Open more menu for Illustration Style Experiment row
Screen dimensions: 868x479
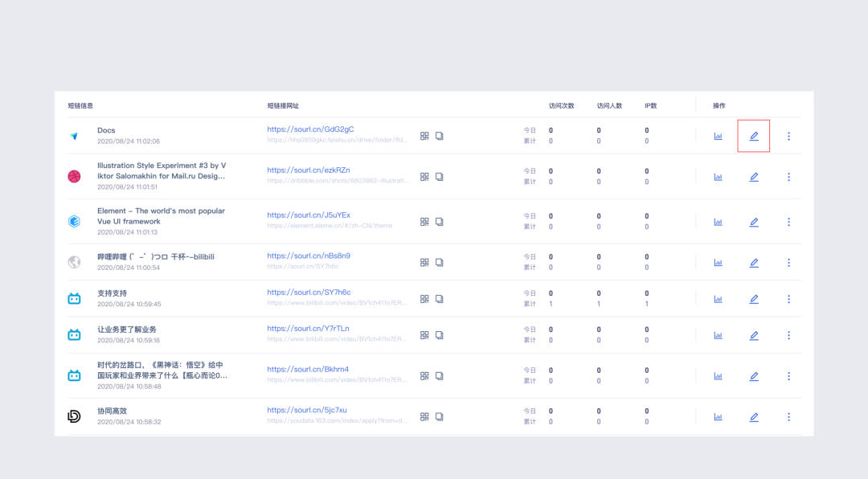[x=789, y=177]
